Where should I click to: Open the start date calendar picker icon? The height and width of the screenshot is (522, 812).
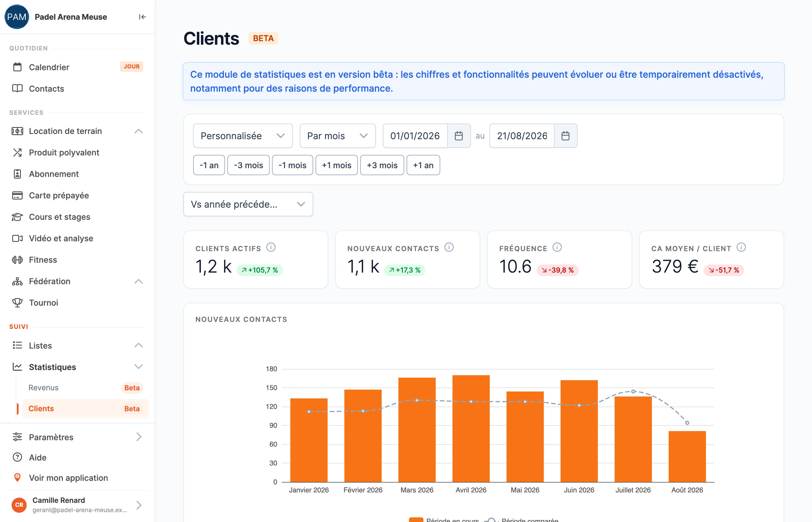(x=458, y=136)
